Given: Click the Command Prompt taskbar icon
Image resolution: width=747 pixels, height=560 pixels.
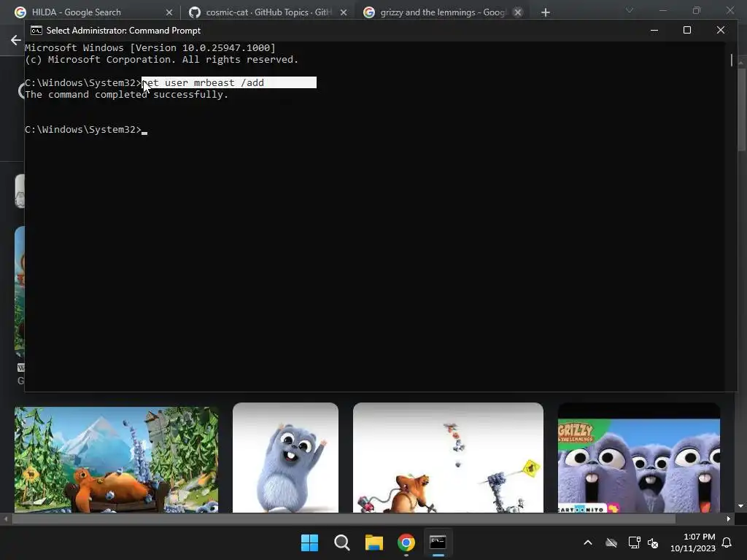Looking at the screenshot, I should pos(438,542).
